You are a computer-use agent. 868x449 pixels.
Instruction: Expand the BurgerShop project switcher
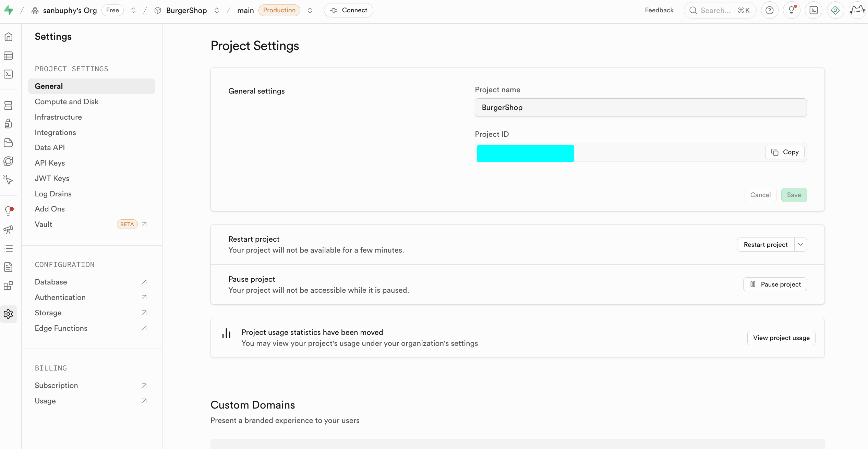point(217,10)
